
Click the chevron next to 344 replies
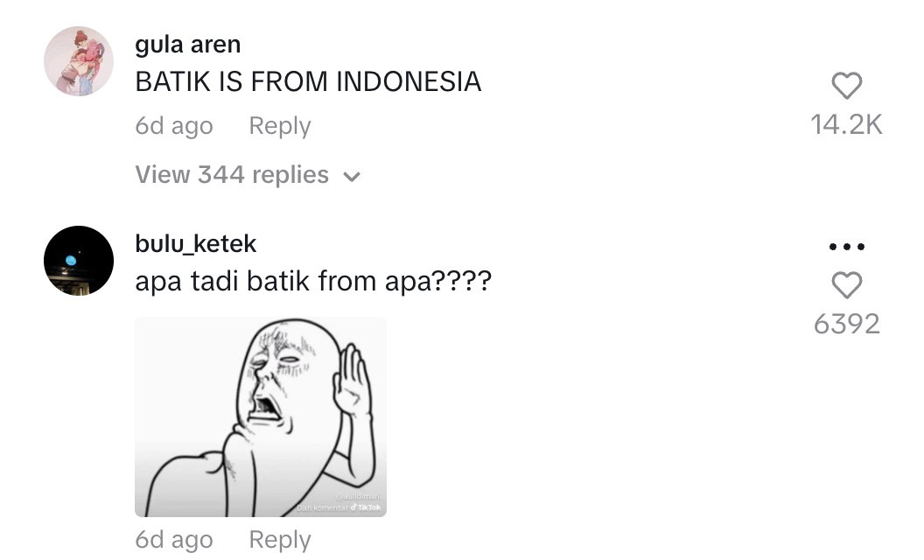(352, 176)
